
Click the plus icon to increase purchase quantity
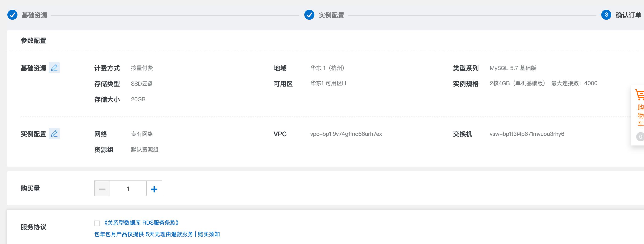(x=154, y=188)
